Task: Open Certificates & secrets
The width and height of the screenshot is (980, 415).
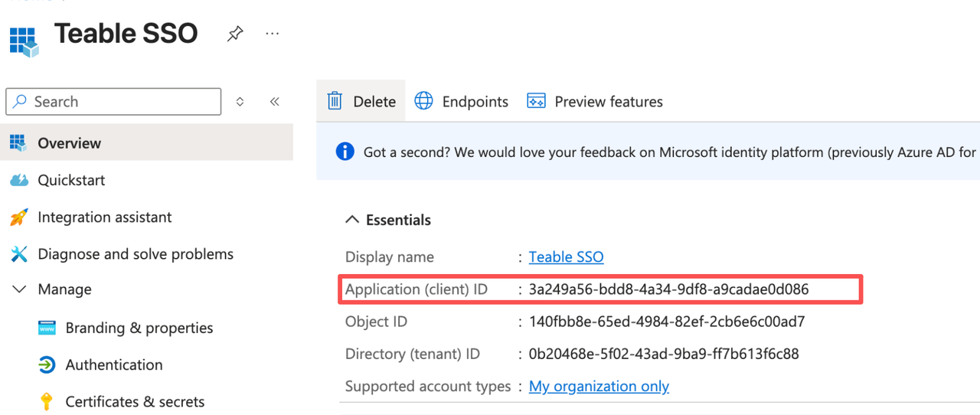Action: [x=135, y=401]
